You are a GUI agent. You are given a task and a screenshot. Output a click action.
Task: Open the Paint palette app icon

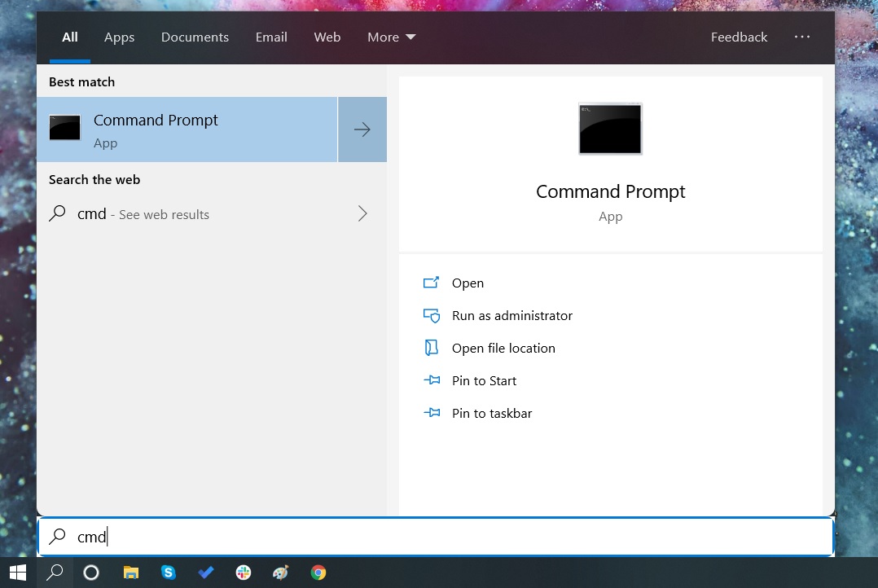point(281,573)
